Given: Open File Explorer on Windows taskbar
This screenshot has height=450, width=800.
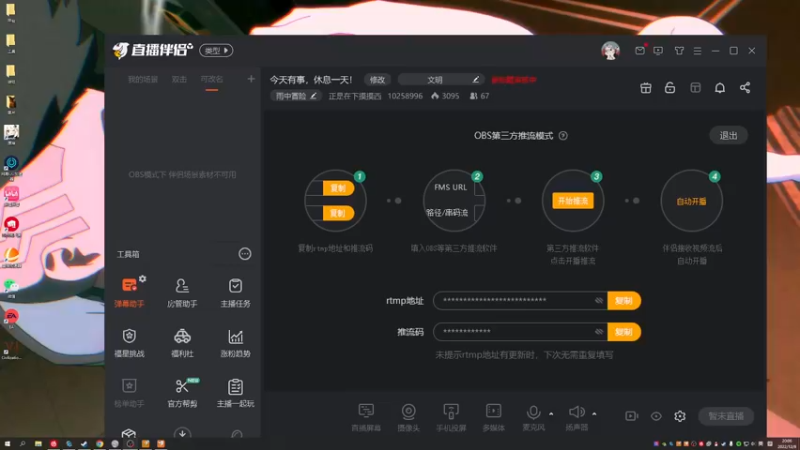Looking at the screenshot, I should coord(38,444).
